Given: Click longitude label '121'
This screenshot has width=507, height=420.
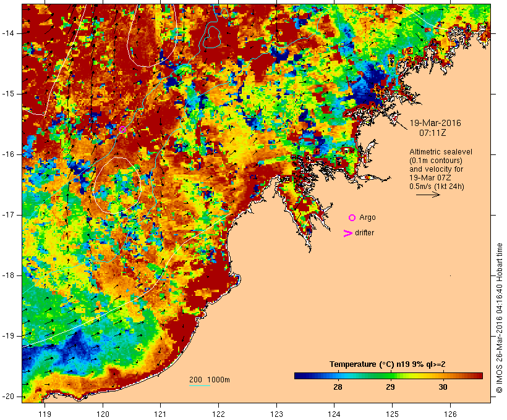Looking at the screenshot, I should [160, 414].
